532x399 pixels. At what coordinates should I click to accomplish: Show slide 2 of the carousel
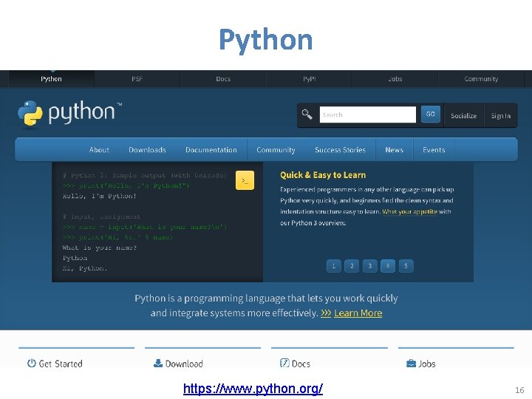[352, 266]
